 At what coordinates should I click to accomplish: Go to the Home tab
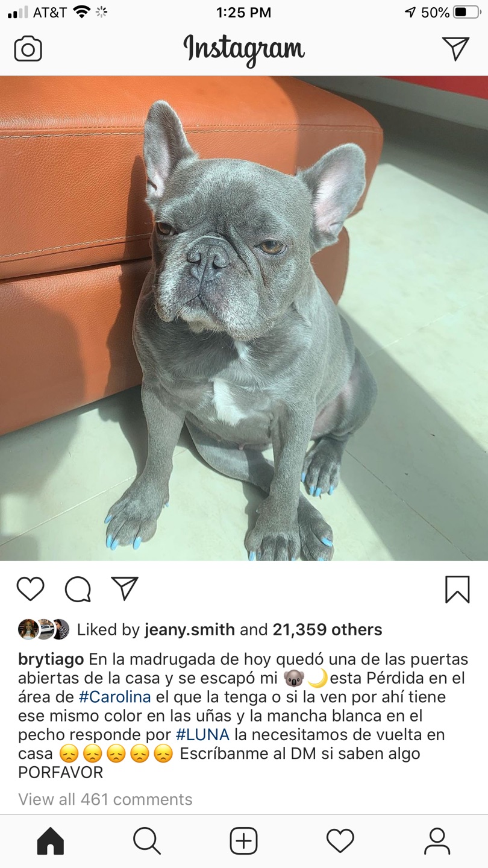(x=51, y=841)
